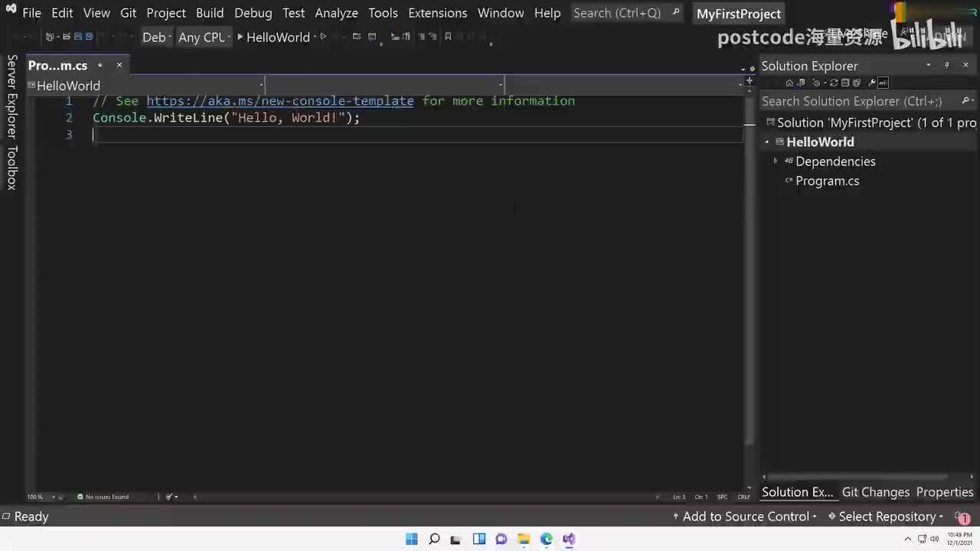Viewport: 980px width, 551px height.
Task: Select Program.cs in Solution Explorer
Action: pyautogui.click(x=827, y=181)
